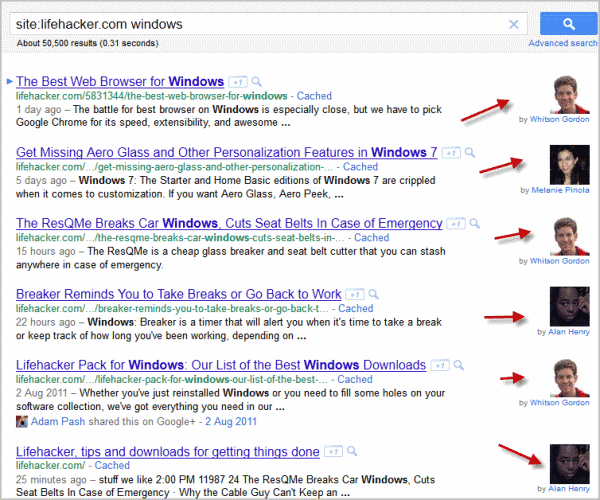Click Alan Henry photo beside Lifehacker tips result

(x=570, y=464)
